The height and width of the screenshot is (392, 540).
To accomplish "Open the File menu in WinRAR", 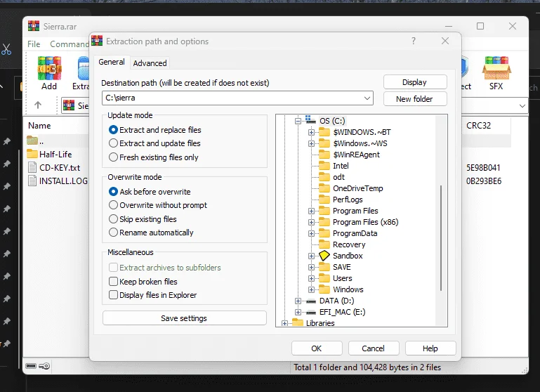I will point(34,44).
